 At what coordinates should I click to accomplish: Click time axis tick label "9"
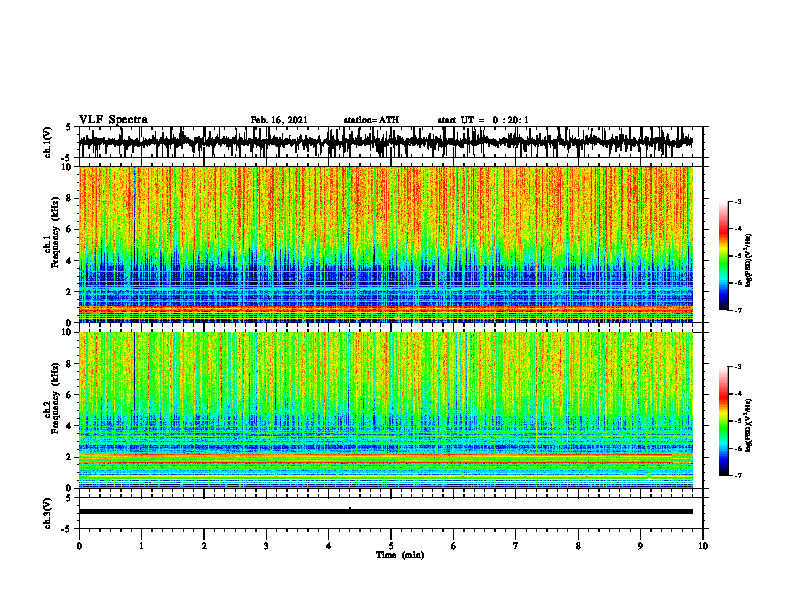[640, 546]
